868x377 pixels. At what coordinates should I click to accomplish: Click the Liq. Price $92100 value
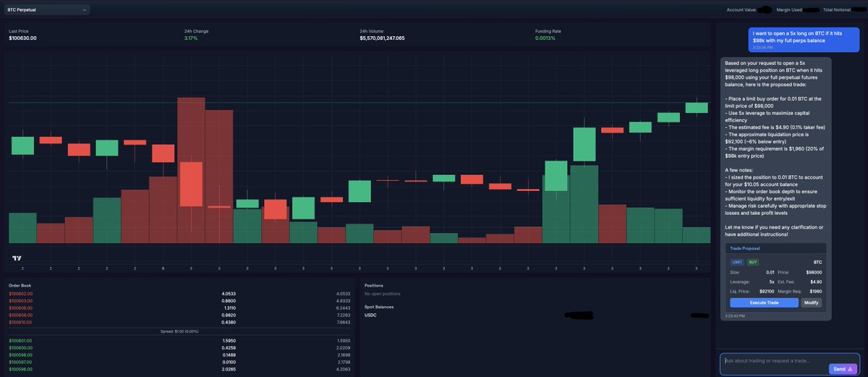pos(767,291)
